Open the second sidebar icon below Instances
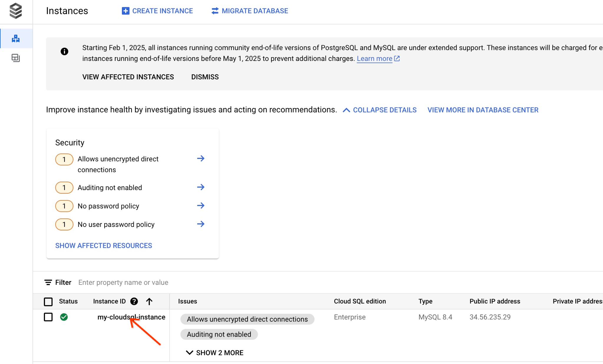 [x=16, y=58]
